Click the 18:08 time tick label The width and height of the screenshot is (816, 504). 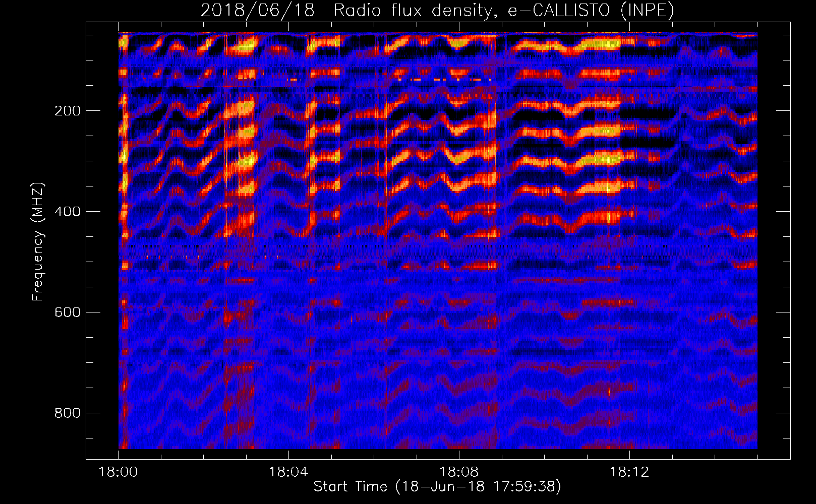tap(459, 472)
